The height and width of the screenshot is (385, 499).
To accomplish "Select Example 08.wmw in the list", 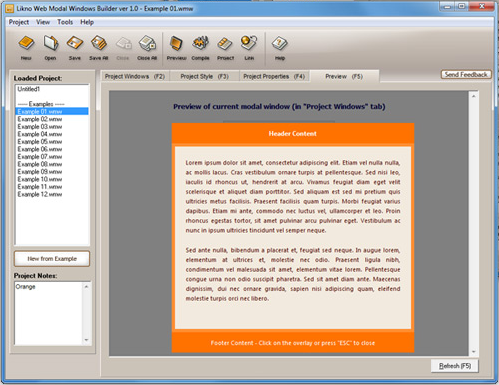I will coord(52,164).
